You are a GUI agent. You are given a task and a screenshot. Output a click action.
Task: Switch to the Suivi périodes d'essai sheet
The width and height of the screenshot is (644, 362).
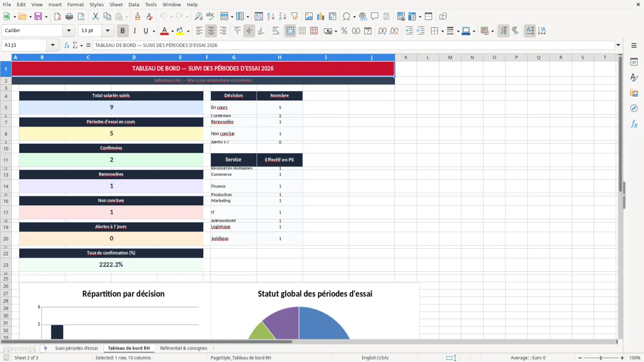(x=76, y=348)
